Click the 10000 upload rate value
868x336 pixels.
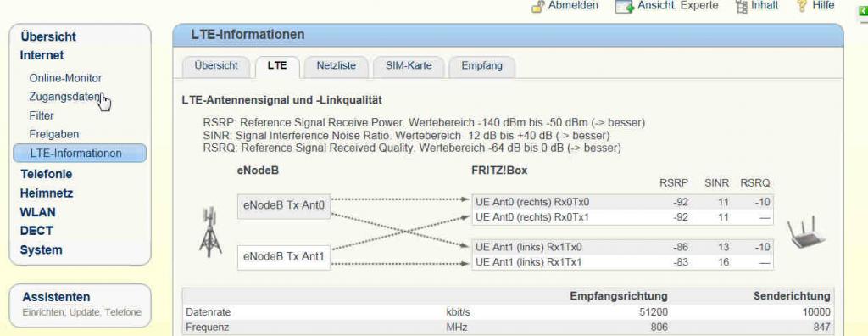(x=816, y=312)
